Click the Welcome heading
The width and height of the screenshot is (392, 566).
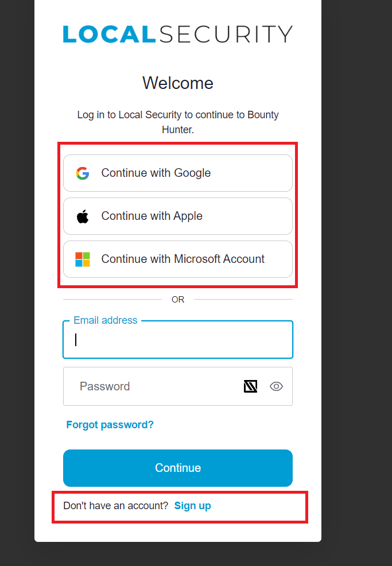(178, 83)
